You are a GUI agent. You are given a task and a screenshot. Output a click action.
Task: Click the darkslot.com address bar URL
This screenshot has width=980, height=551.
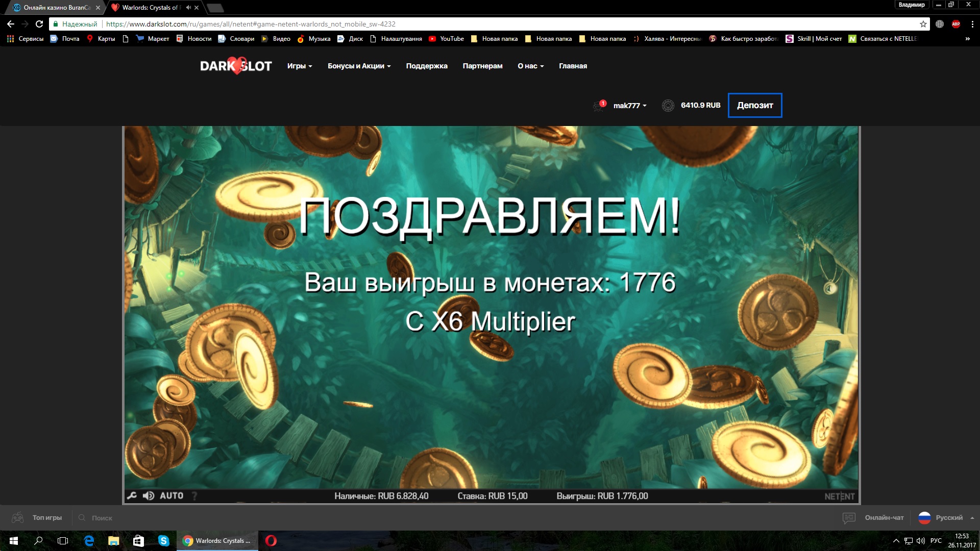(x=251, y=24)
